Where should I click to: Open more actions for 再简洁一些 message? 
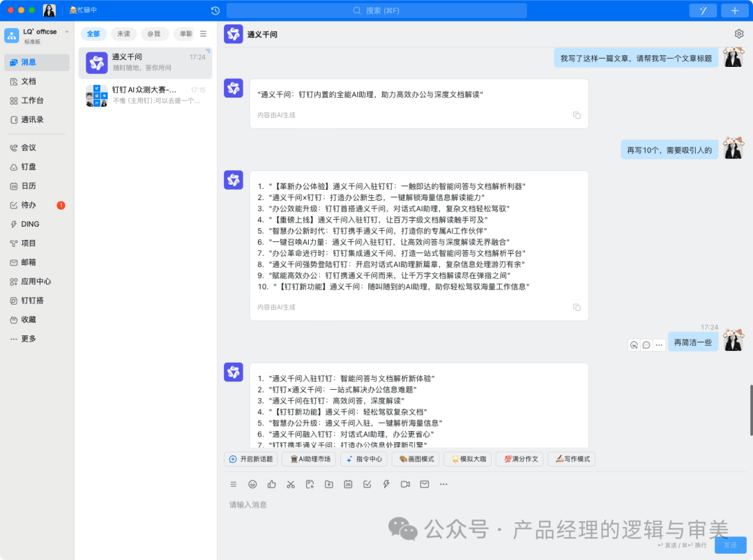(659, 345)
